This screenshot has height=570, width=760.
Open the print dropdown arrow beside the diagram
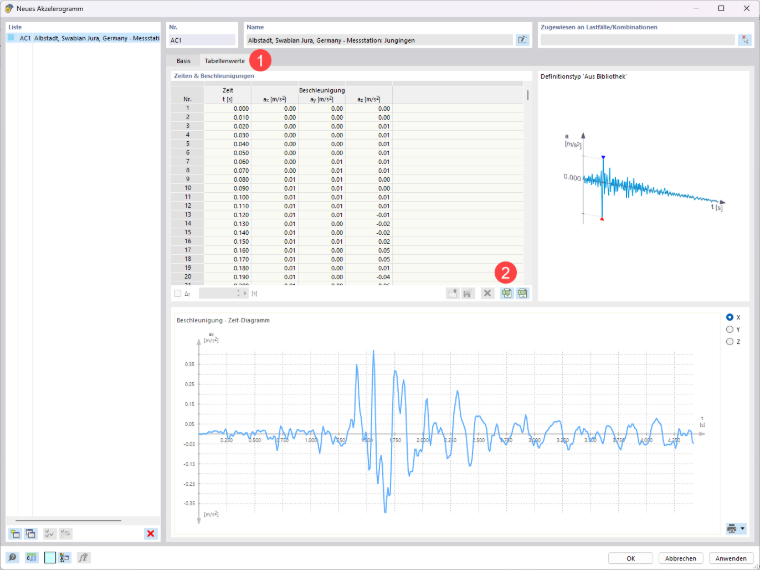click(x=743, y=528)
